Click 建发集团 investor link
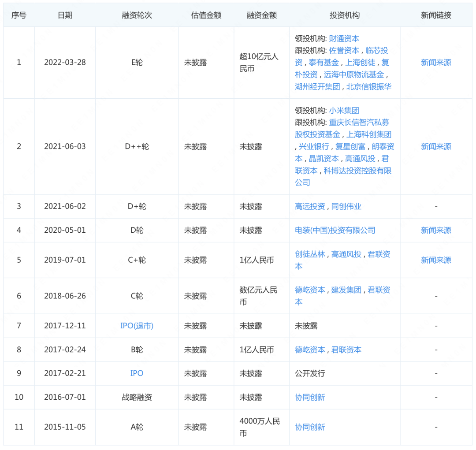 pos(346,290)
